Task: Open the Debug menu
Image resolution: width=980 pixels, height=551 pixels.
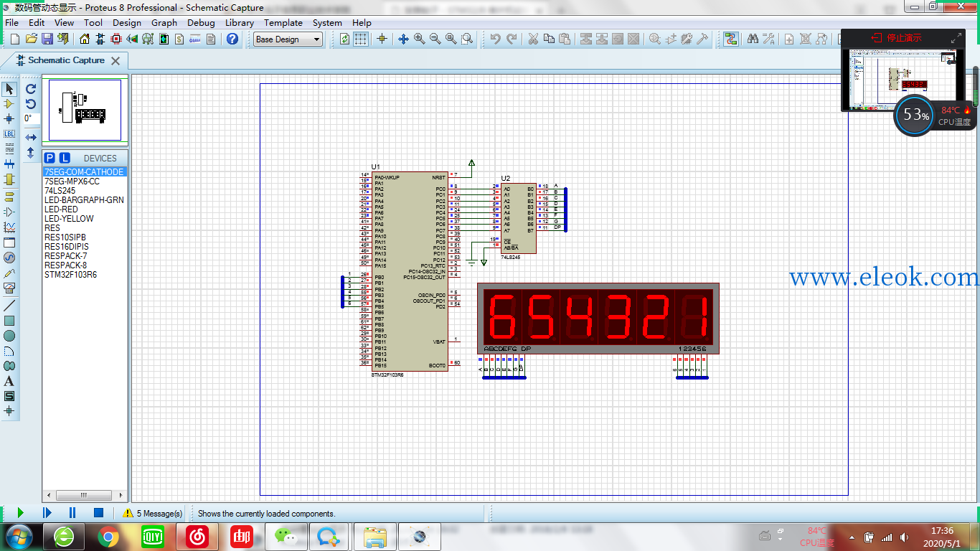Action: coord(201,23)
